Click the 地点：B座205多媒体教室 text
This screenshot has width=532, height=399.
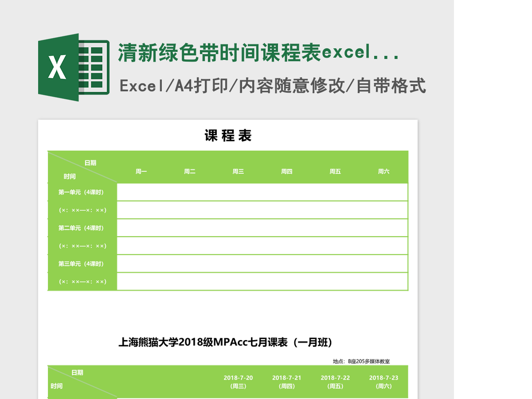(361, 361)
